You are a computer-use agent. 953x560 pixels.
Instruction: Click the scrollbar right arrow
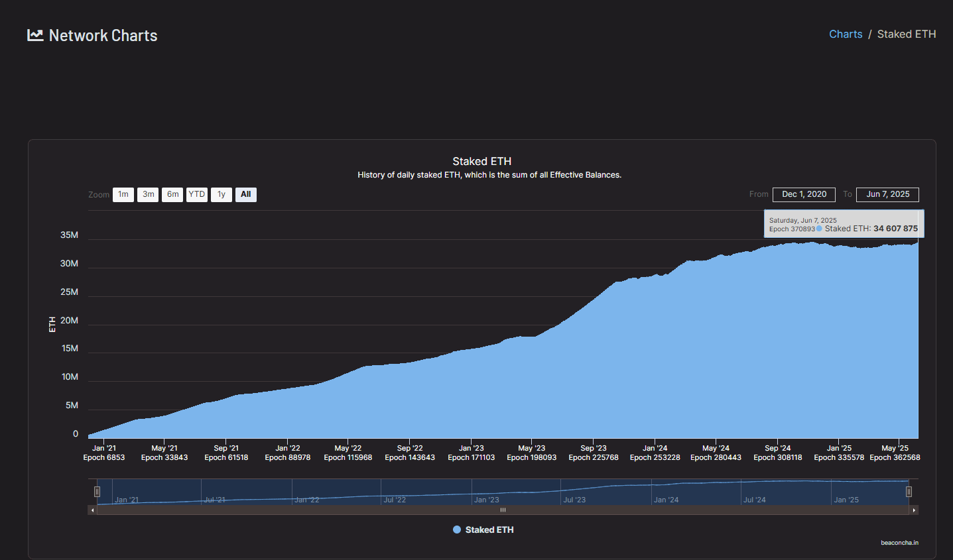pos(914,510)
